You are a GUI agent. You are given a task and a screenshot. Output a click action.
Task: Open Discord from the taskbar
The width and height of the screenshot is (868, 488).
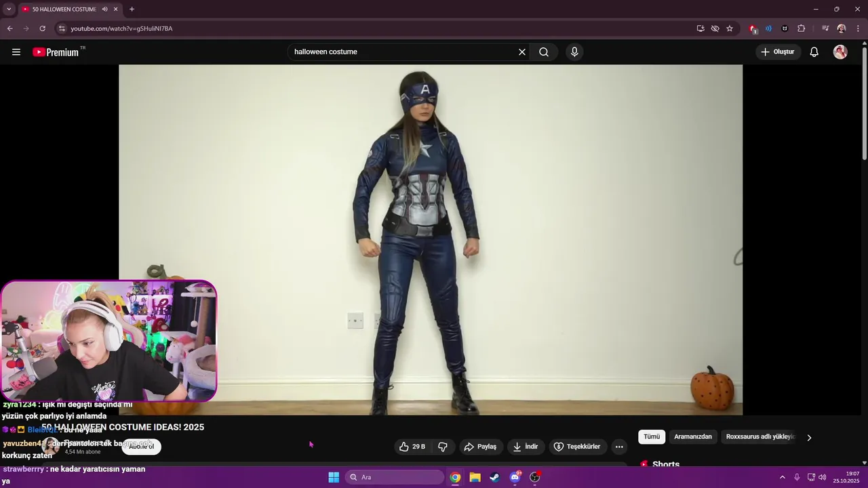click(x=515, y=477)
